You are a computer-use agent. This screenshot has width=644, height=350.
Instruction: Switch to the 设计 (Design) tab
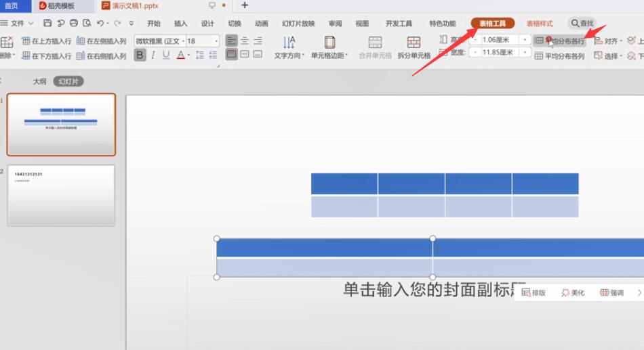pyautogui.click(x=207, y=24)
